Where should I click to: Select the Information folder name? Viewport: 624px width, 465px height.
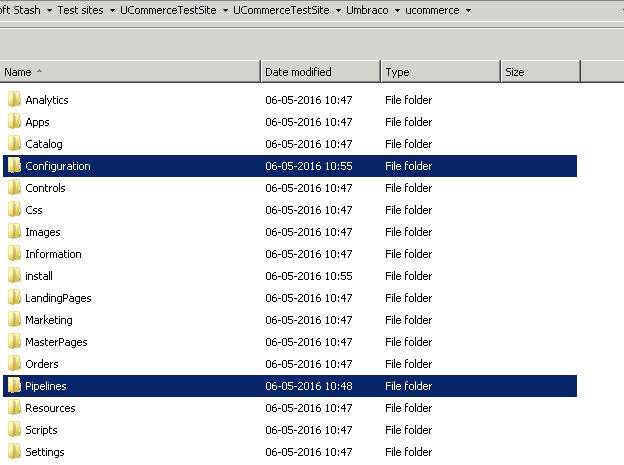53,254
